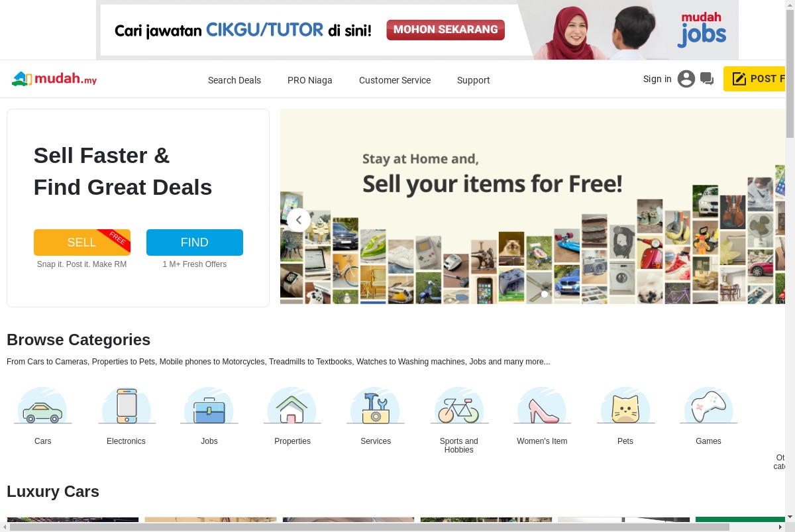Viewport: 795px width, 532px height.
Task: Choose the Properties house icon
Action: pos(292,405)
